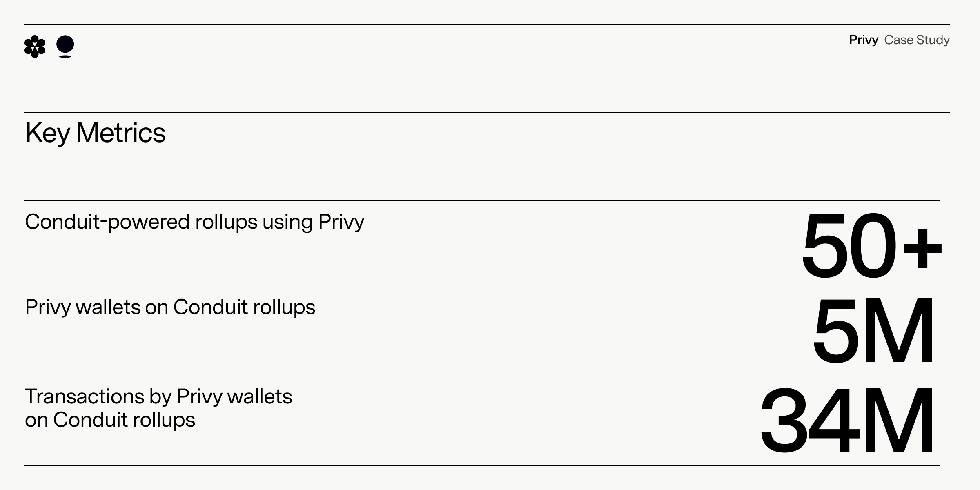Click the word Metrics in heading
This screenshot has width=980, height=490.
121,133
